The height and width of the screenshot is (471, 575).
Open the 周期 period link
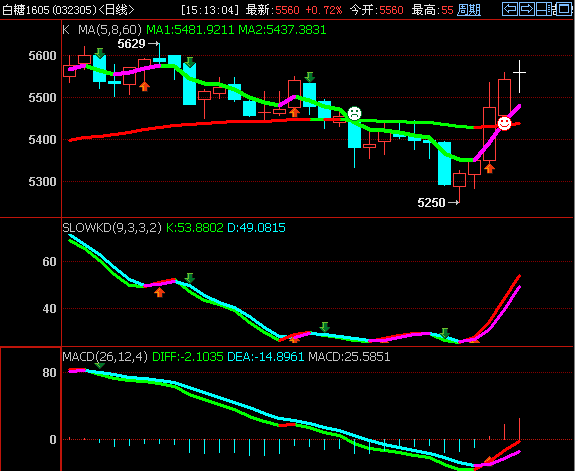469,10
